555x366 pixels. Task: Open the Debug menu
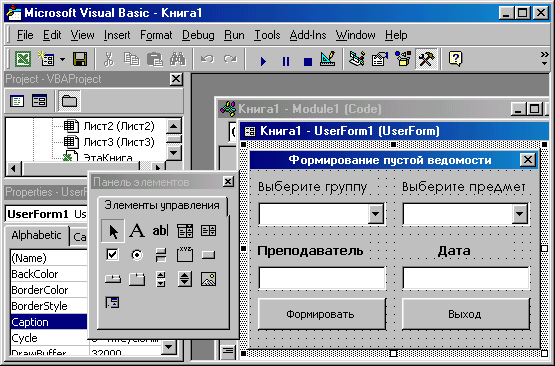pos(198,35)
